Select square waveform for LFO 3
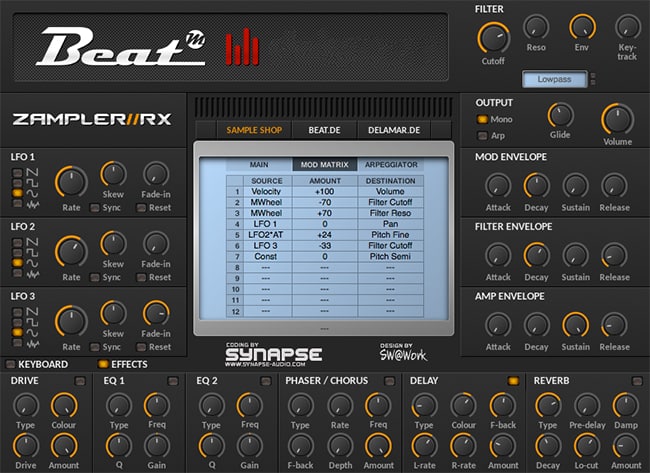This screenshot has height=473, width=650. point(17,322)
